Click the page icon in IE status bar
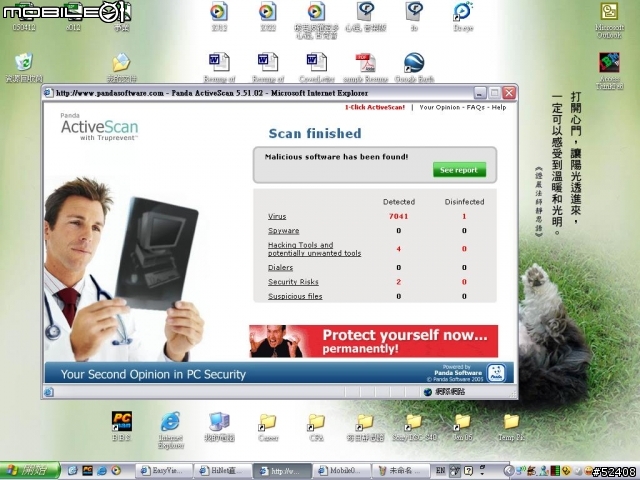 click(x=49, y=392)
